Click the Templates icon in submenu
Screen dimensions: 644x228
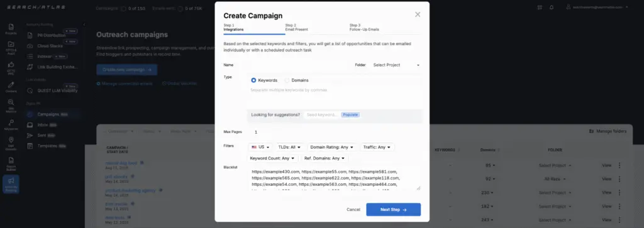(30, 146)
